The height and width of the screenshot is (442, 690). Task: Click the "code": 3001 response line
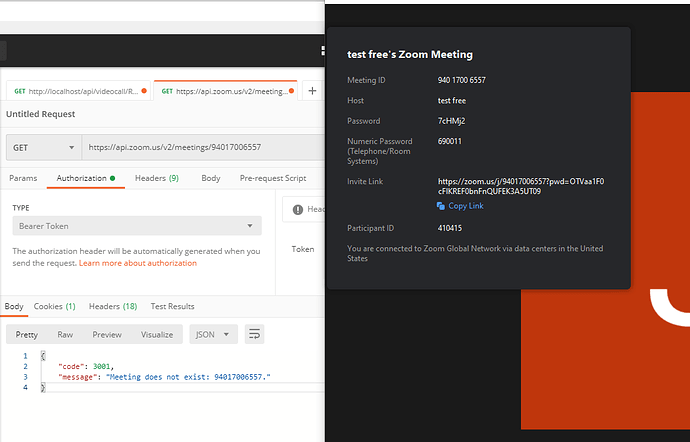click(x=86, y=366)
